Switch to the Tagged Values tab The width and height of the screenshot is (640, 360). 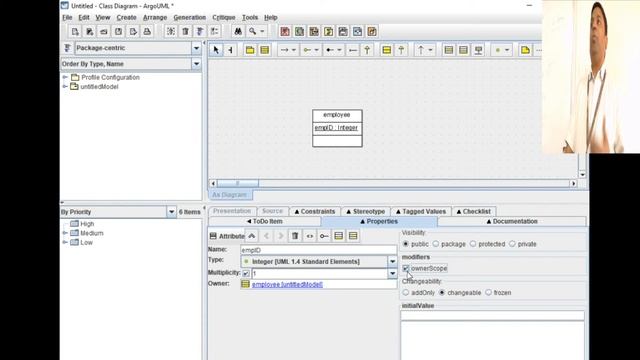[421, 211]
